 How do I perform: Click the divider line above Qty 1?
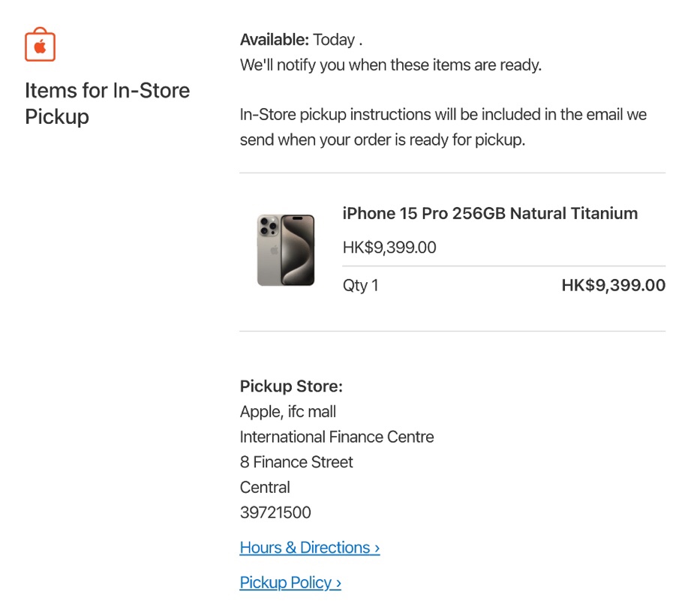coord(504,266)
